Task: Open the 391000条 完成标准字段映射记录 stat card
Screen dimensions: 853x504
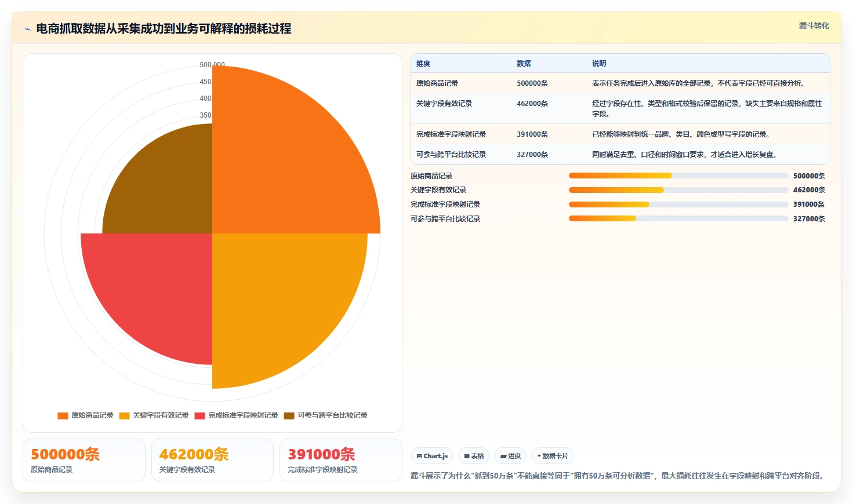Action: (x=341, y=460)
